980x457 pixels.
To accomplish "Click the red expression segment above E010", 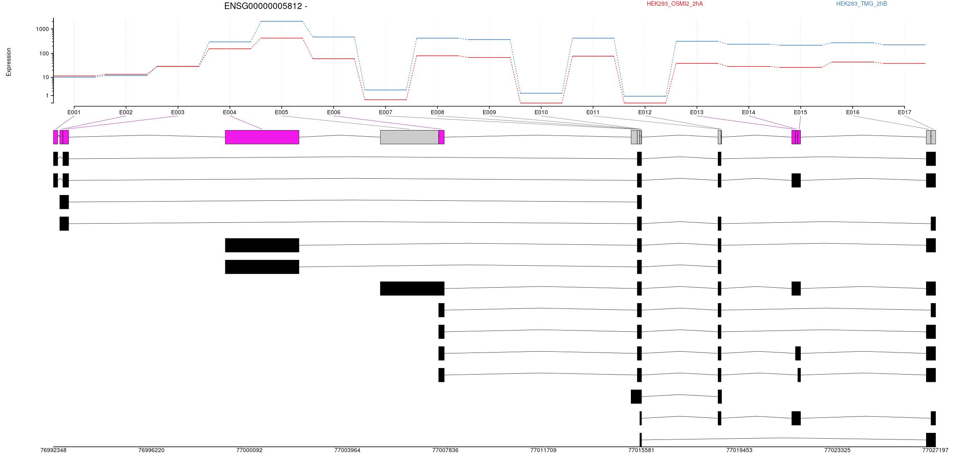I will pos(541,103).
